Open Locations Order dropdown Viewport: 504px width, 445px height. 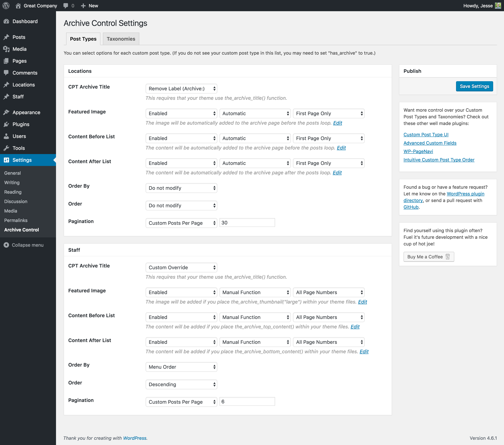point(181,206)
